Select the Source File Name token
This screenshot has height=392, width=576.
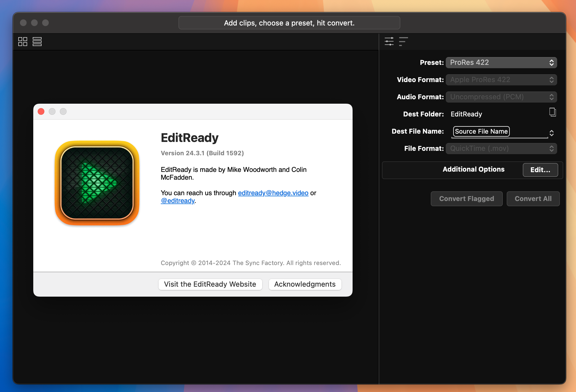pyautogui.click(x=481, y=131)
